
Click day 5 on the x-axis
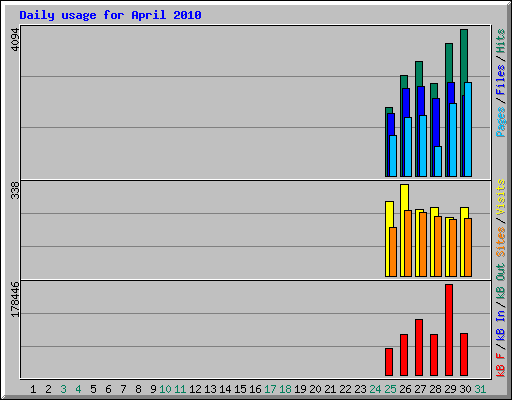(x=93, y=389)
